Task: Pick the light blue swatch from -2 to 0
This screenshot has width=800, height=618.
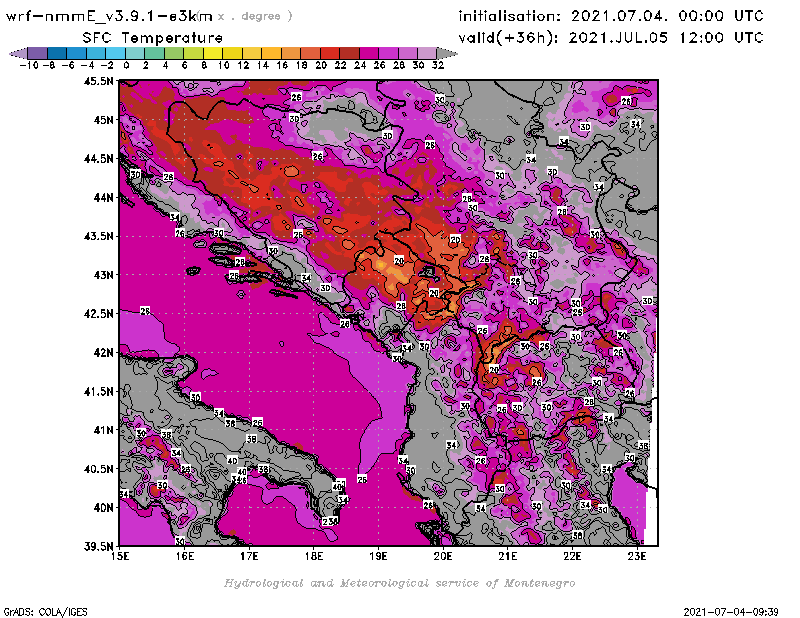Action: pyautogui.click(x=115, y=53)
